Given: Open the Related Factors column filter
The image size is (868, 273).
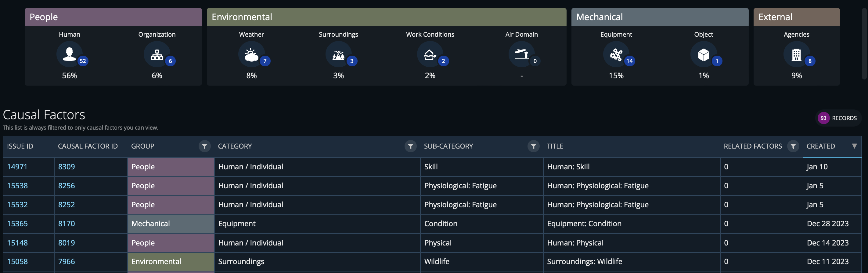Looking at the screenshot, I should tap(793, 146).
